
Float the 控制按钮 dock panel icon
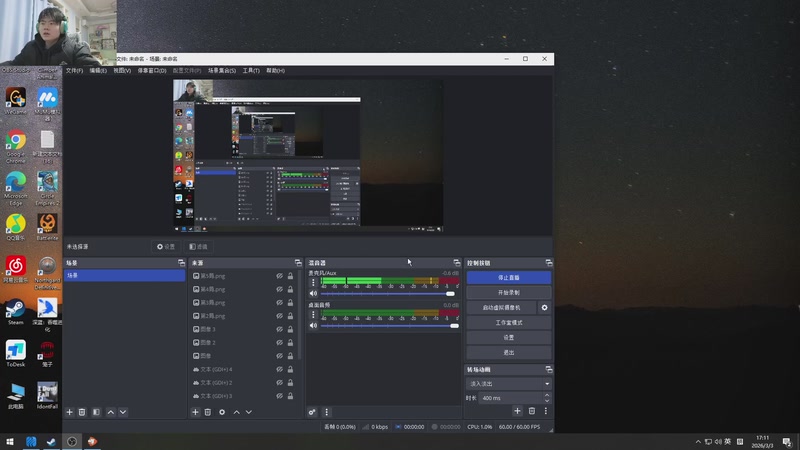click(x=548, y=263)
